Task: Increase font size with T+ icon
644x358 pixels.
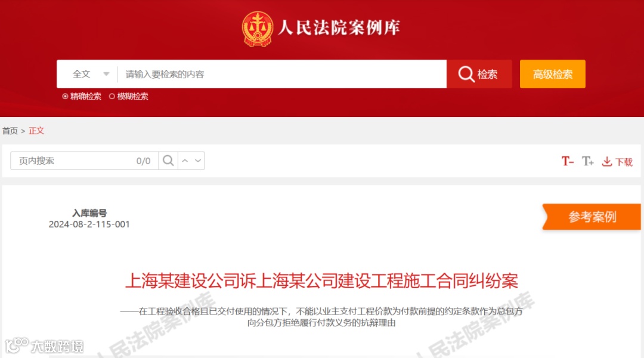Action: pyautogui.click(x=588, y=161)
